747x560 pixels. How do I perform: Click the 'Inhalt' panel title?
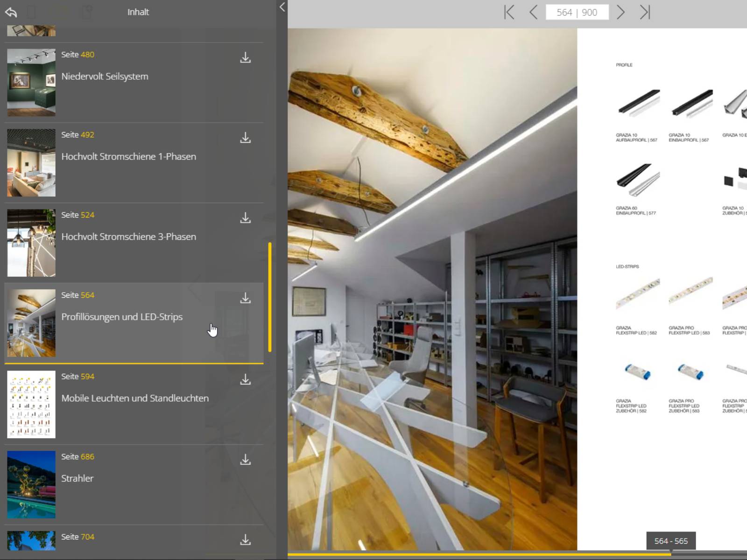(x=138, y=12)
